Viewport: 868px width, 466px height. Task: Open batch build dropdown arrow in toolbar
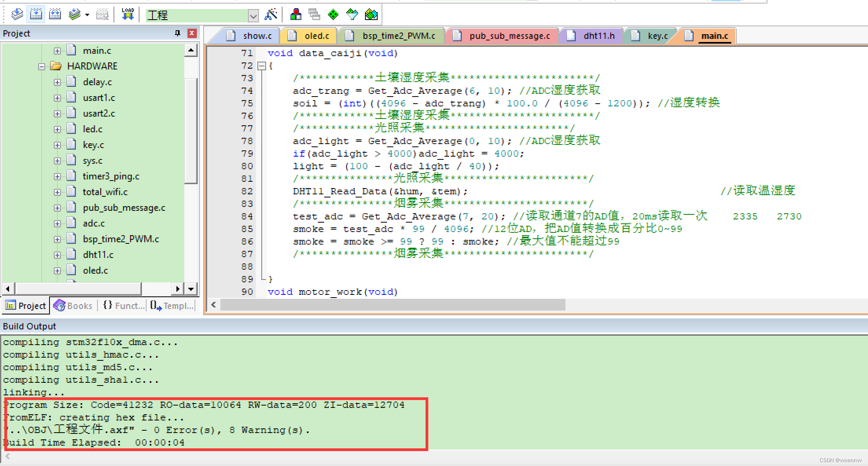[87, 15]
